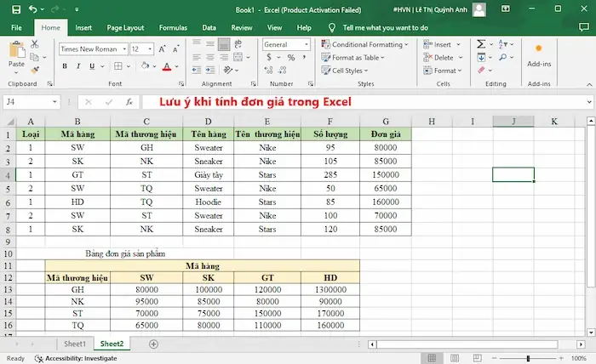Viewport: 596px width, 364px height.
Task: Apply Comma Style format
Action: (x=305, y=57)
